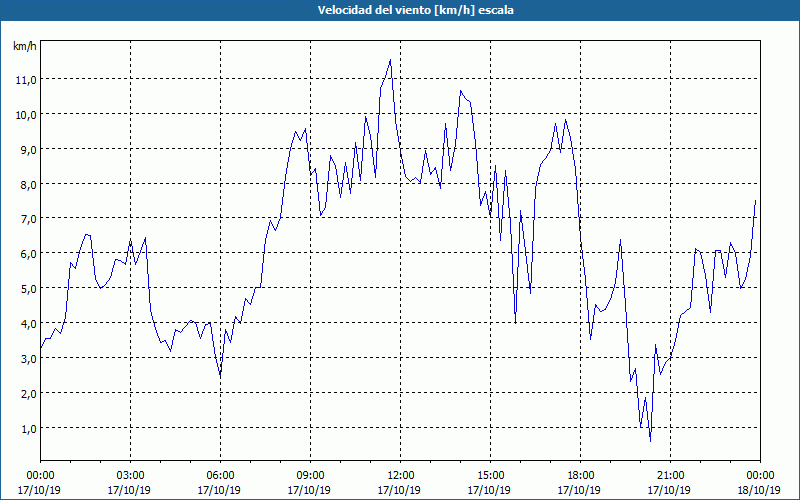Click the 12:00 time axis label
Image resolution: width=800 pixels, height=500 pixels.
point(400,476)
